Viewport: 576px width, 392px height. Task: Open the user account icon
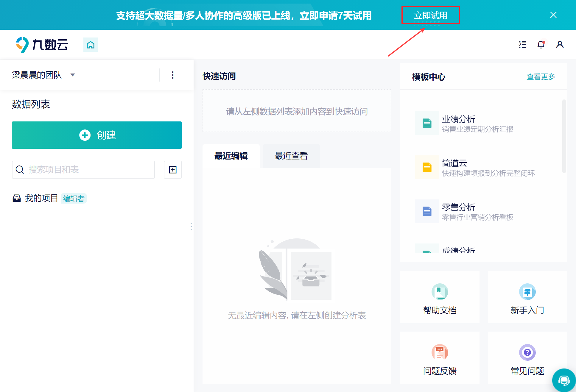pyautogui.click(x=560, y=45)
